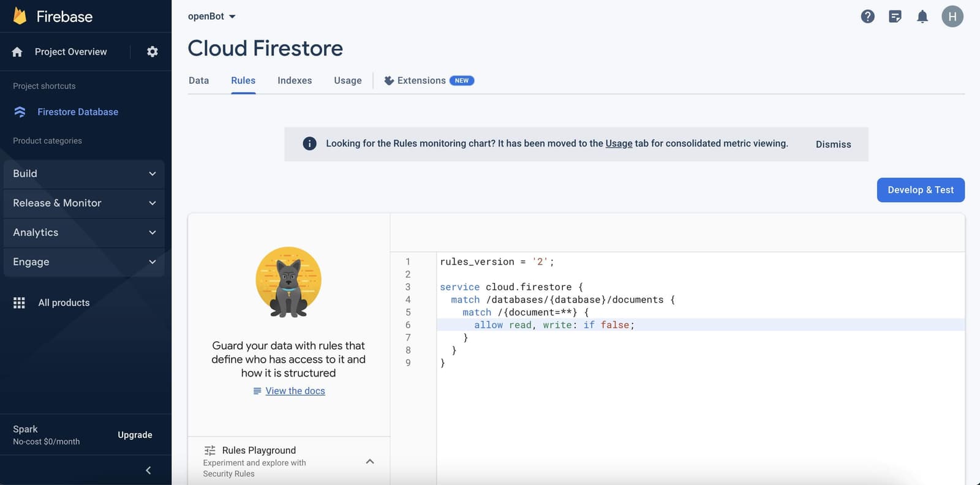The height and width of the screenshot is (485, 980).
Task: Click the Firestore guard dog illustration
Action: pos(288,282)
